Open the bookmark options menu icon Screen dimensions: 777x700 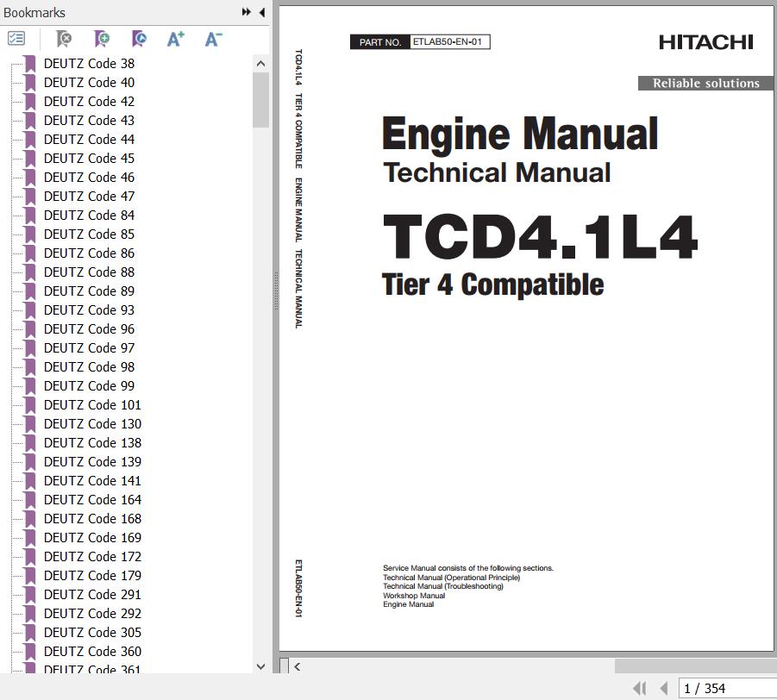[x=16, y=38]
